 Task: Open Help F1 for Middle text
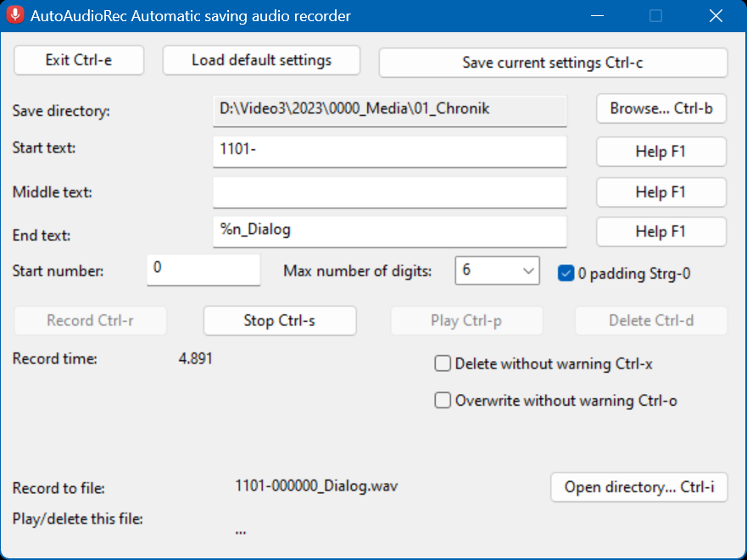click(x=661, y=192)
